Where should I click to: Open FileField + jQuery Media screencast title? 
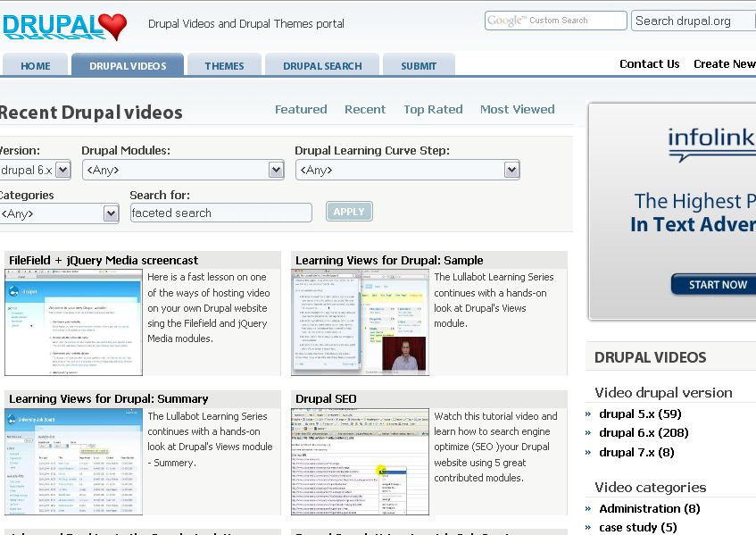(x=104, y=261)
